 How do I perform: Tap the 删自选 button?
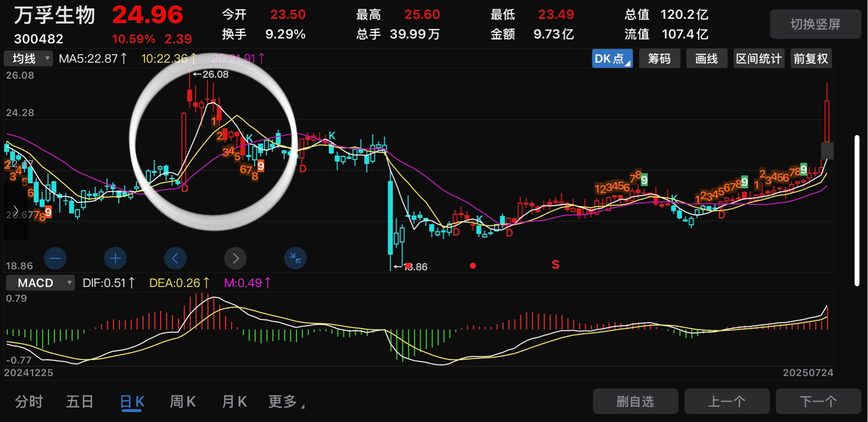[635, 402]
